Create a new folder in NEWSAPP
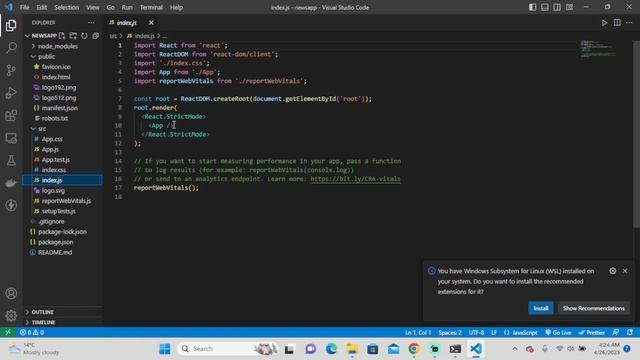The image size is (640, 360). click(73, 36)
